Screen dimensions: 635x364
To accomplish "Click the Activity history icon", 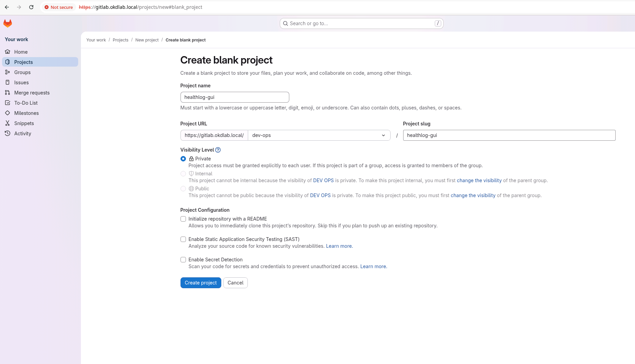I will click(7, 133).
